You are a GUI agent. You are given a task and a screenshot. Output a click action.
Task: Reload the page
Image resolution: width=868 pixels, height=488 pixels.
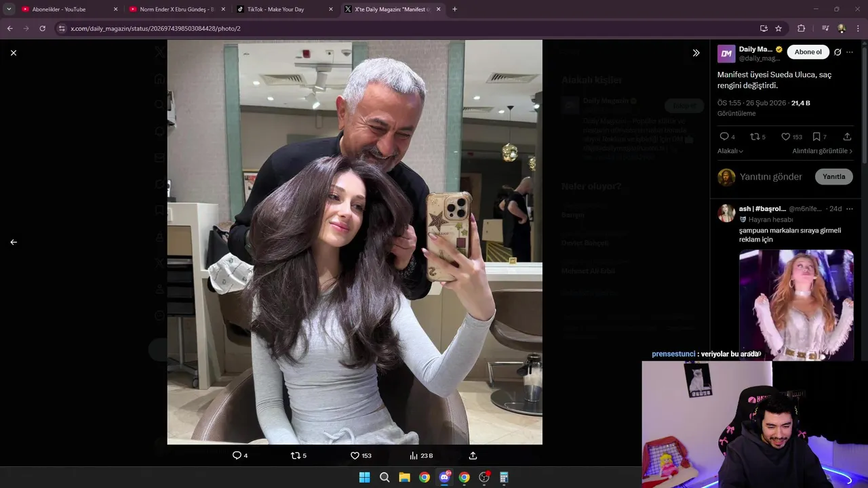tap(42, 28)
